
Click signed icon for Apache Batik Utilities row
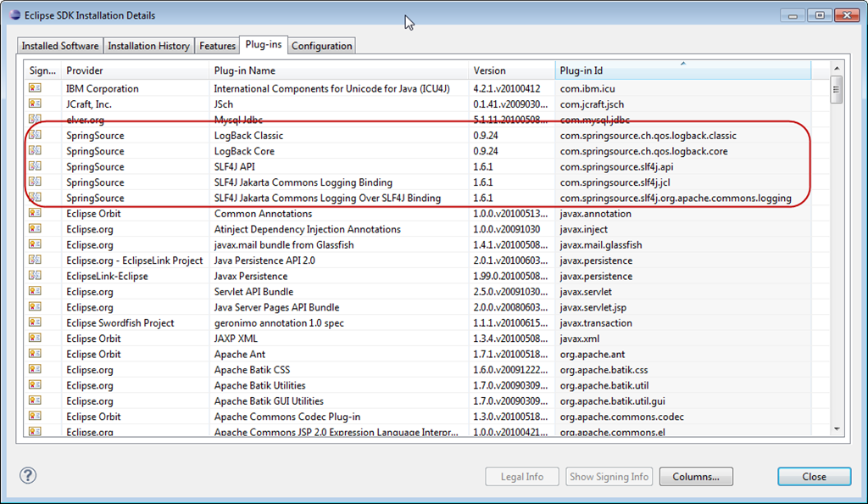click(x=35, y=385)
